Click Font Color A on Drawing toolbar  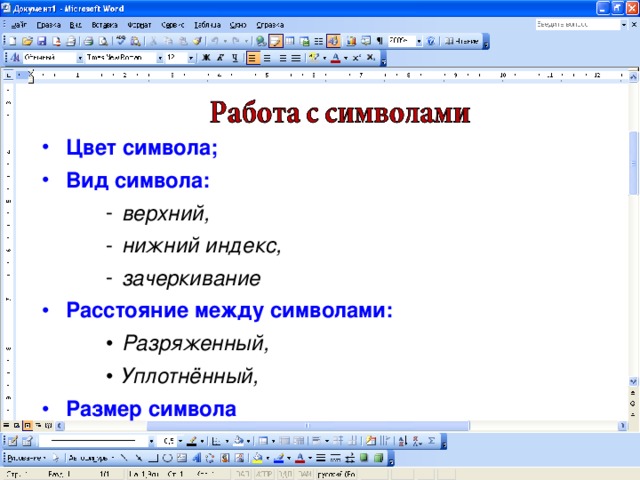[300, 458]
